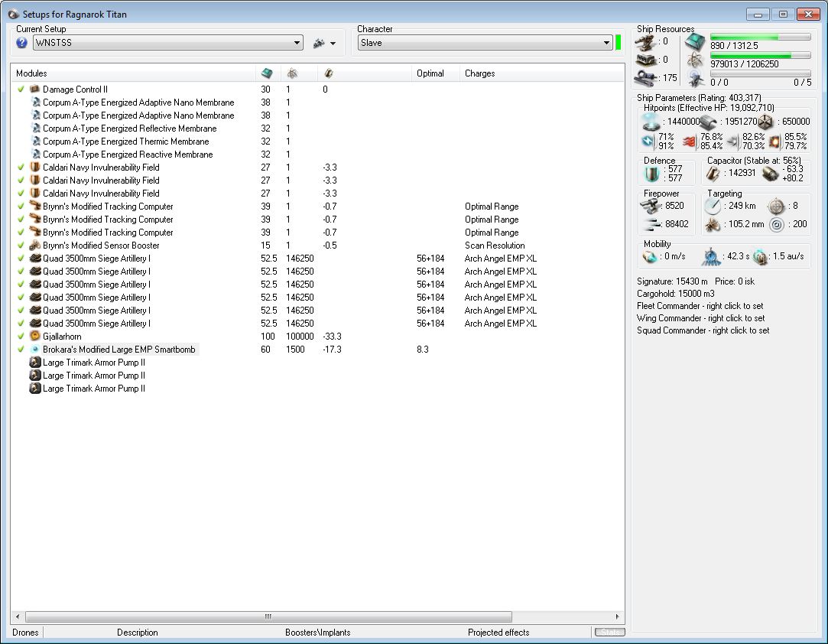Click the Corpum A-Type Energized Reflective Membrane icon
This screenshot has height=644, width=828.
pyautogui.click(x=35, y=128)
